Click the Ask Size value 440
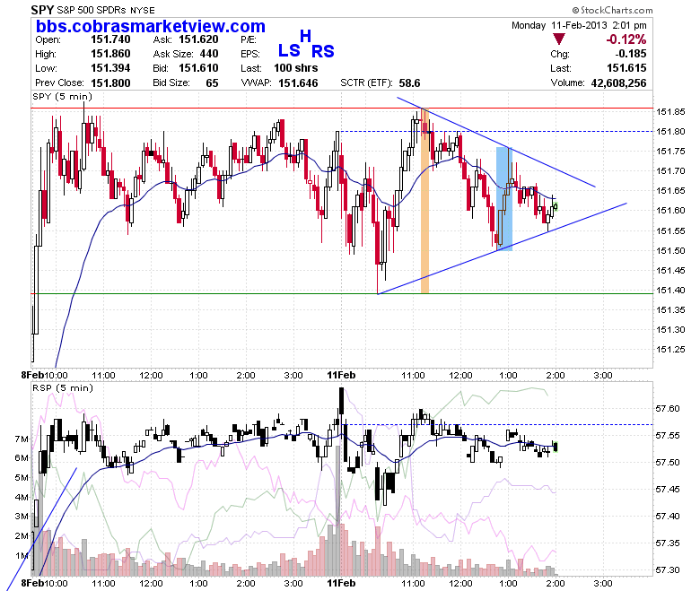 (209, 54)
